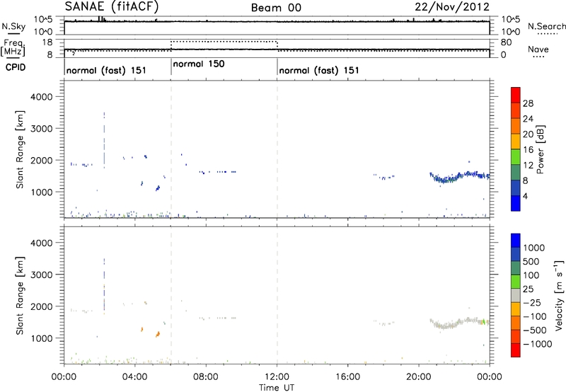The image size is (566, 392).
Task: Click the 20:00 time tick label
Action: tap(419, 377)
